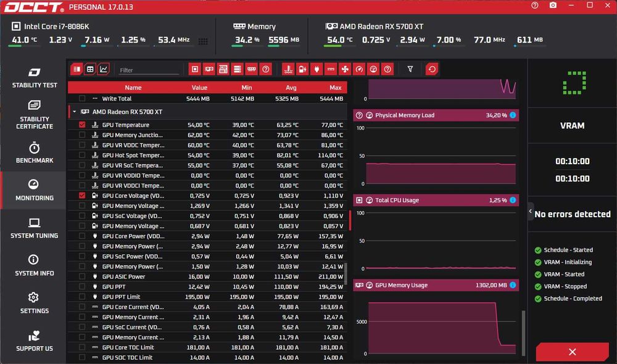The width and height of the screenshot is (617, 364).
Task: Open the Stability Test section
Action: point(34,78)
